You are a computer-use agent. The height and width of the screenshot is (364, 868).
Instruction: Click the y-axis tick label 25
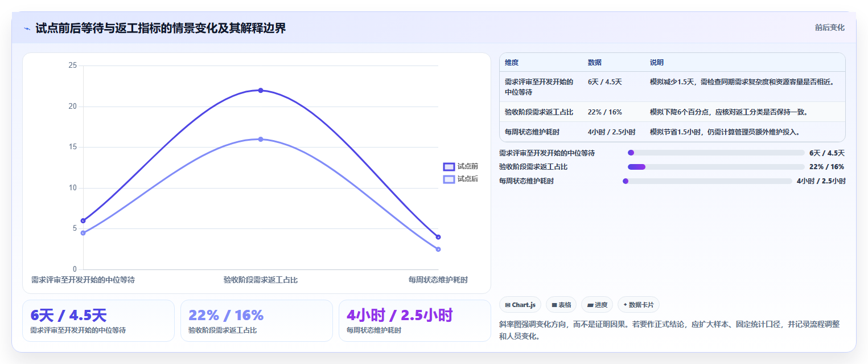[72, 66]
